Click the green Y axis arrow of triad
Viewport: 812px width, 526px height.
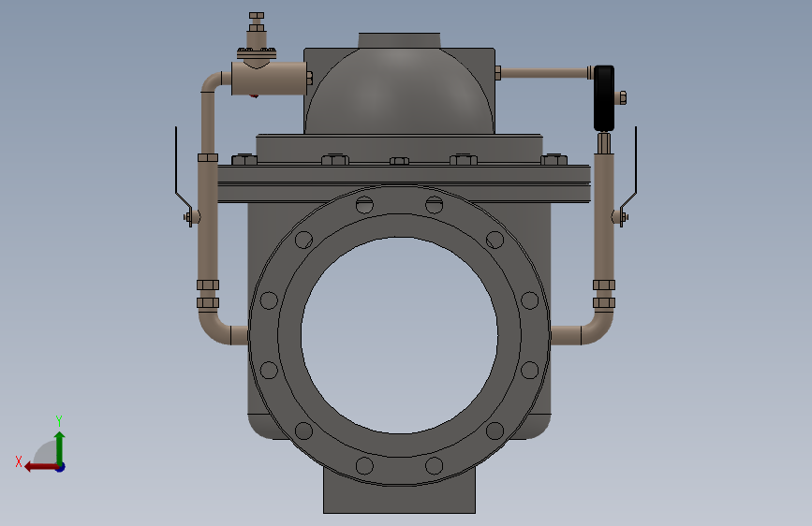coord(60,447)
